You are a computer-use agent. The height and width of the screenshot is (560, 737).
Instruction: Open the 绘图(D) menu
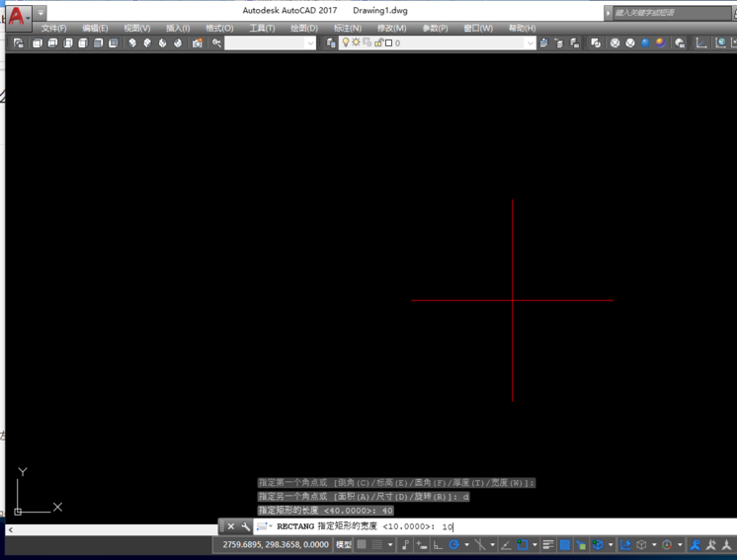pyautogui.click(x=304, y=29)
